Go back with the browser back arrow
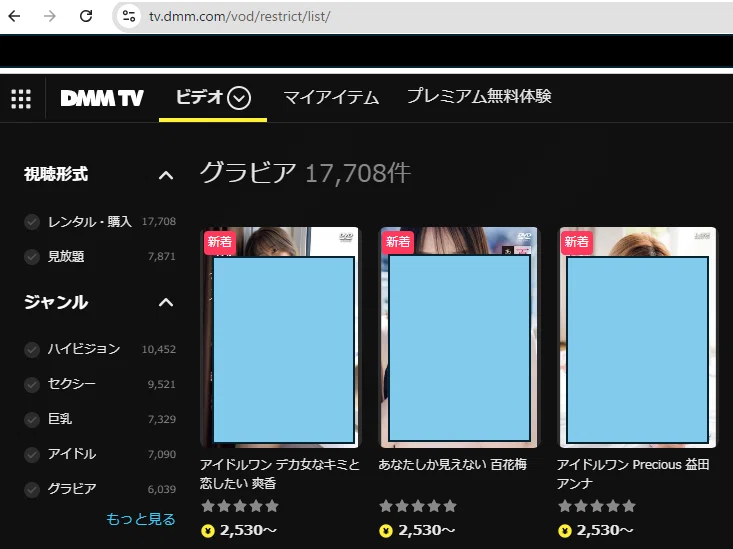The height and width of the screenshot is (549, 733). pyautogui.click(x=14, y=16)
